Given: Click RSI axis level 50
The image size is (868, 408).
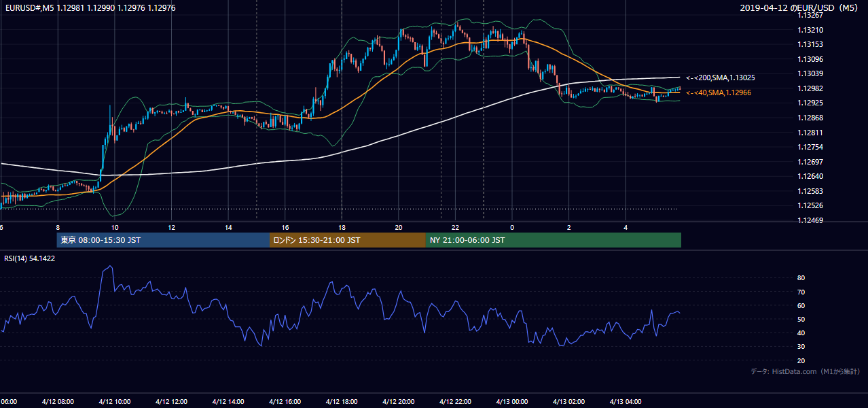Looking at the screenshot, I should (x=801, y=320).
